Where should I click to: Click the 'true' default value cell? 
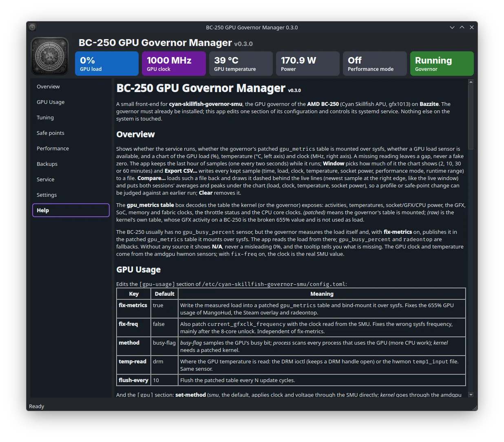(x=164, y=309)
